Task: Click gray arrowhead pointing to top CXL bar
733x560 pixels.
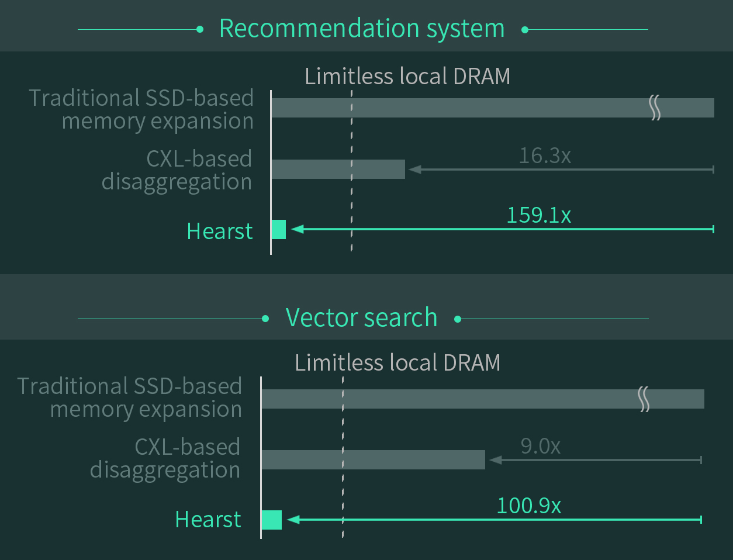Action: (x=415, y=170)
